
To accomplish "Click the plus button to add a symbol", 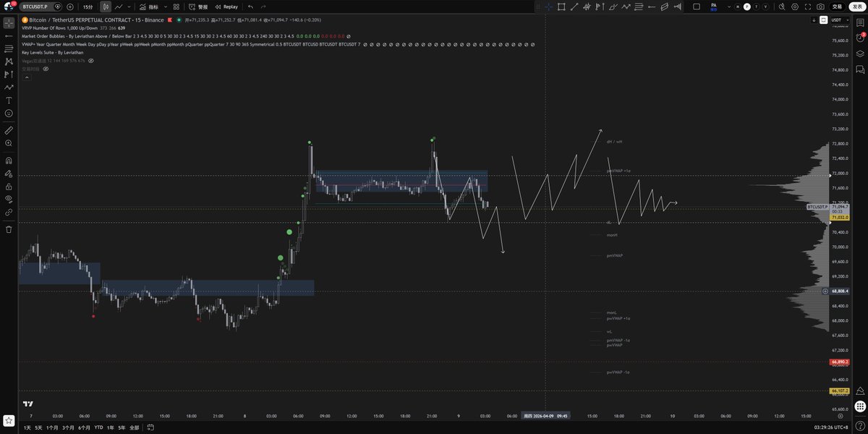I will point(69,7).
